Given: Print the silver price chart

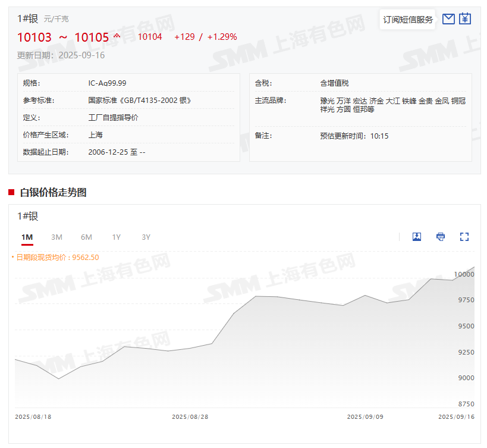Looking at the screenshot, I should tap(441, 237).
